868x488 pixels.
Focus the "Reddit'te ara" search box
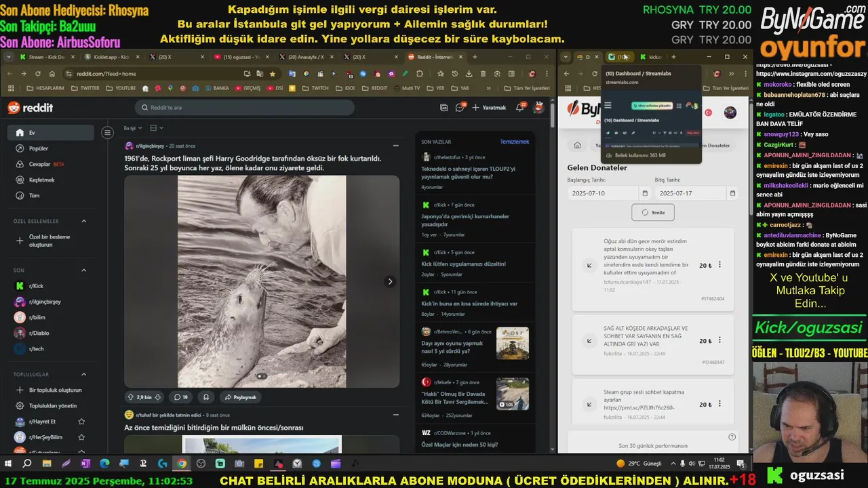tap(244, 108)
